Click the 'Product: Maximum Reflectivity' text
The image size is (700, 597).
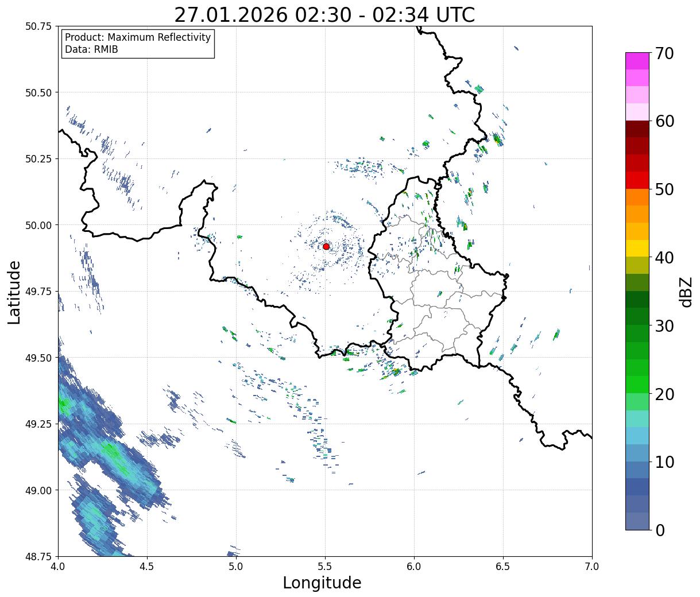tap(138, 37)
